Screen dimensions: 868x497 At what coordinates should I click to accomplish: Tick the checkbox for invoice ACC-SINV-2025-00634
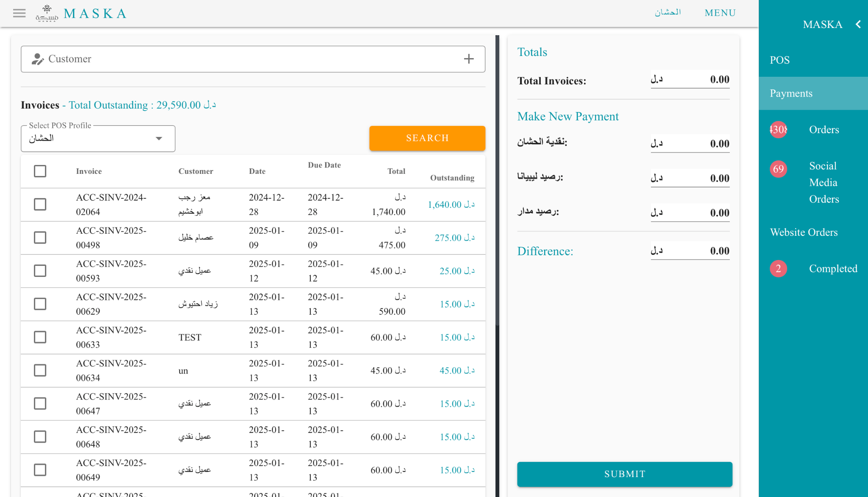coord(40,370)
